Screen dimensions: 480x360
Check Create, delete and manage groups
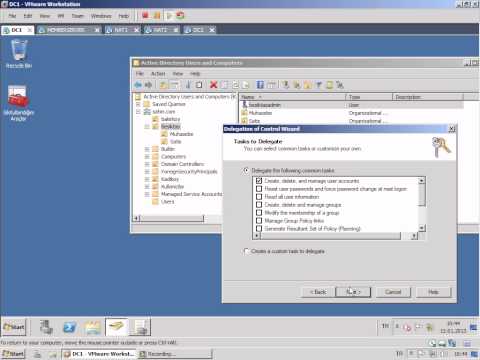click(259, 205)
